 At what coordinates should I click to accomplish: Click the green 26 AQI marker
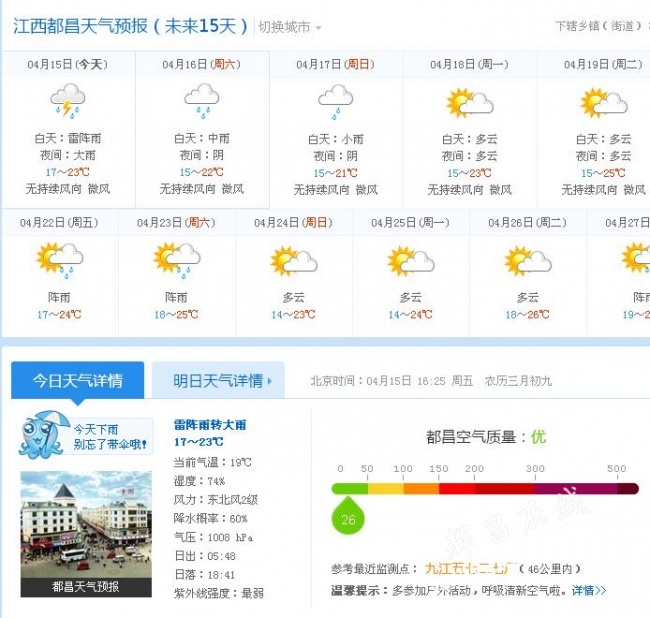coord(348,516)
